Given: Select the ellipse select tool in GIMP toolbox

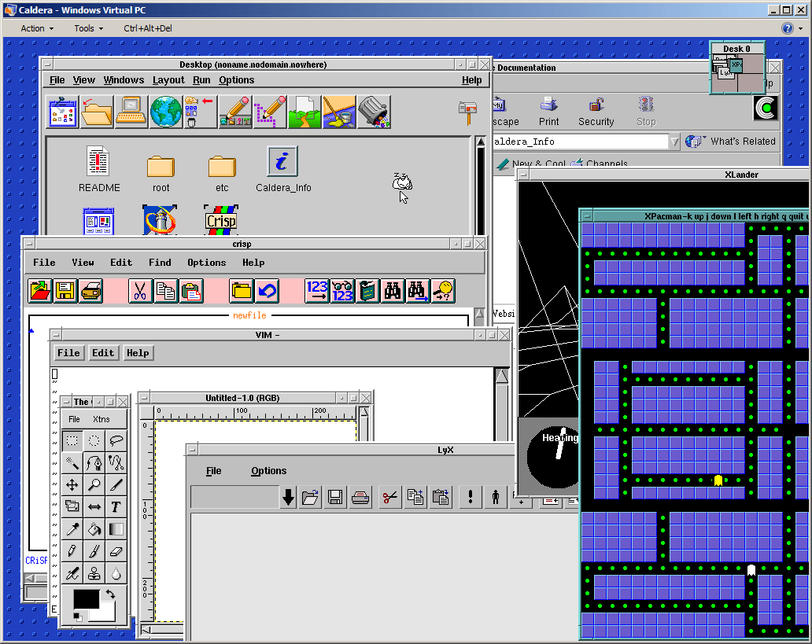Looking at the screenshot, I should [x=94, y=440].
